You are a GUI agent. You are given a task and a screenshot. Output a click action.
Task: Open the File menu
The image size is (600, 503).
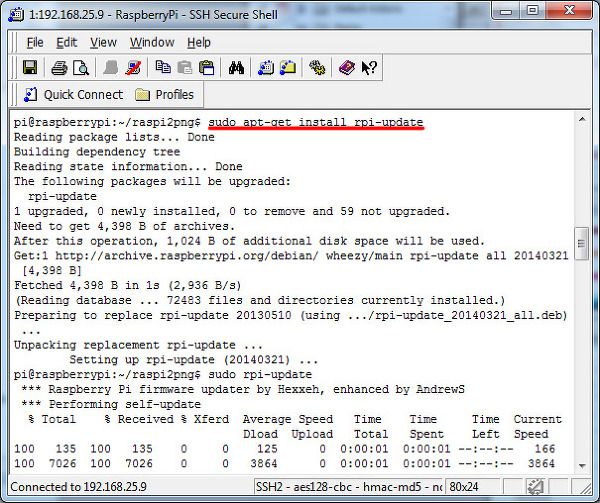click(35, 42)
